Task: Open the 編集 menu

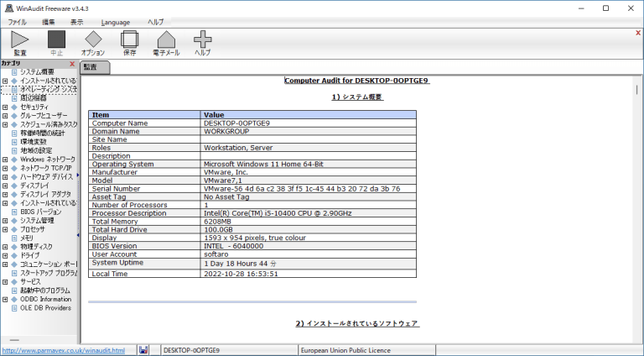Action: click(x=49, y=22)
